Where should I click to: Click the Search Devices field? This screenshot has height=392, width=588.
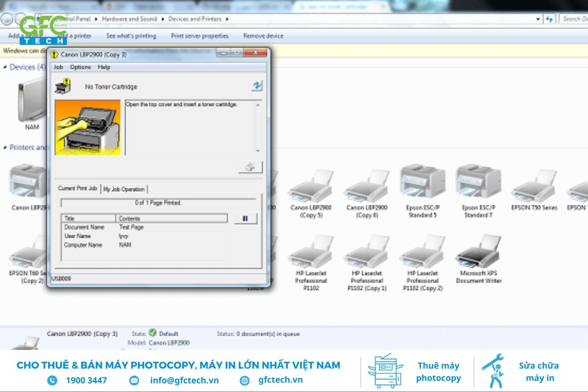(574, 19)
